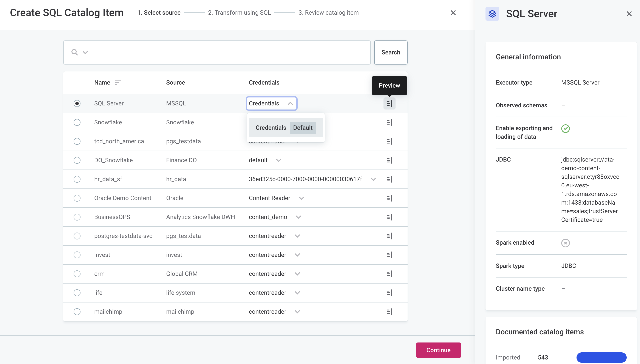Image resolution: width=640 pixels, height=364 pixels.
Task: Click the Imported blue progress bar
Action: point(601,357)
